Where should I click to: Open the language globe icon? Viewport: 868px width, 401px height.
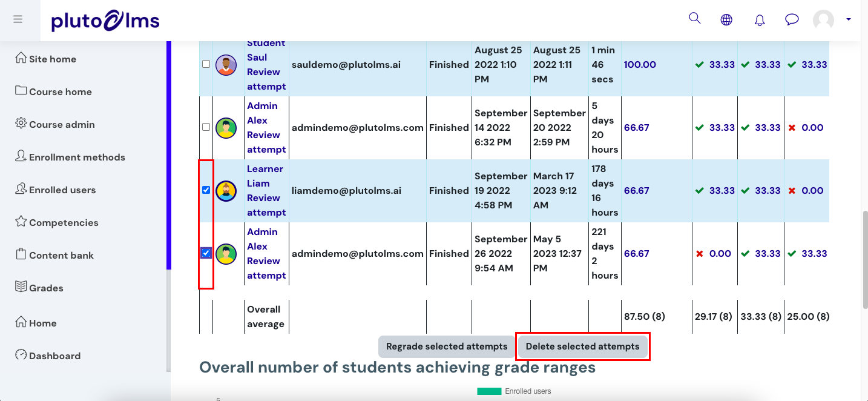click(726, 20)
